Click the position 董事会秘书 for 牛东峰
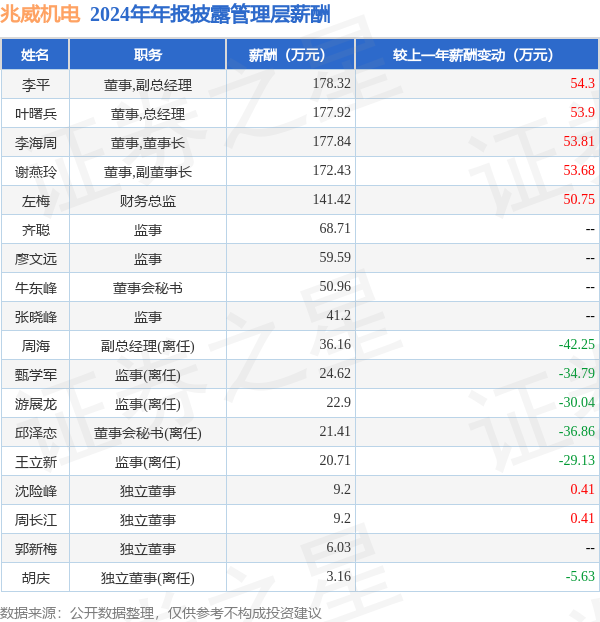The height and width of the screenshot is (622, 600). coord(148,288)
